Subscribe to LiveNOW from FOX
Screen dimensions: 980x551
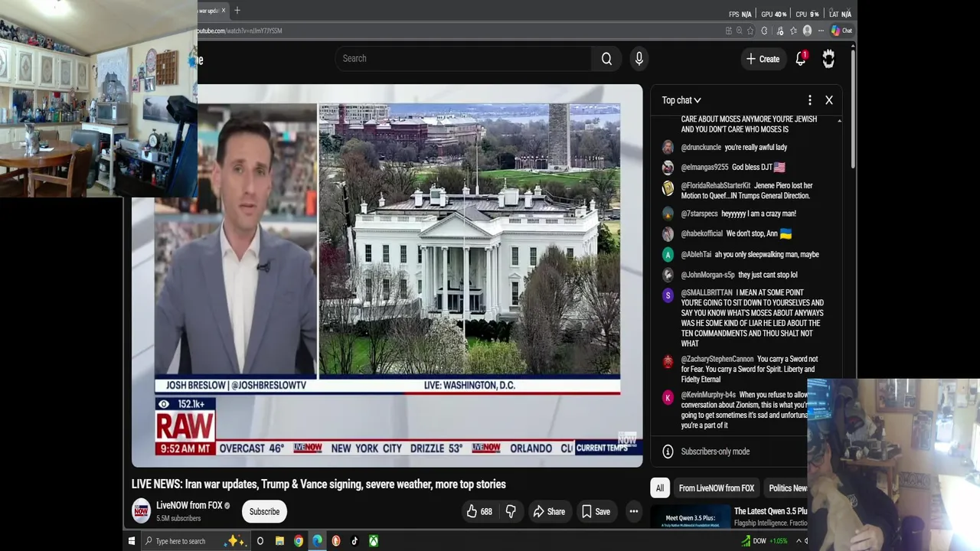(264, 511)
